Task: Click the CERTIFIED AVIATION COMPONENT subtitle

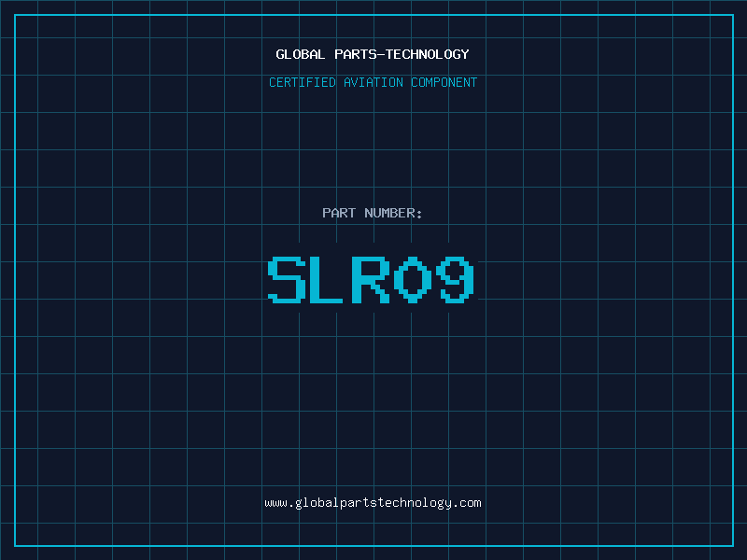Action: pyautogui.click(x=373, y=82)
